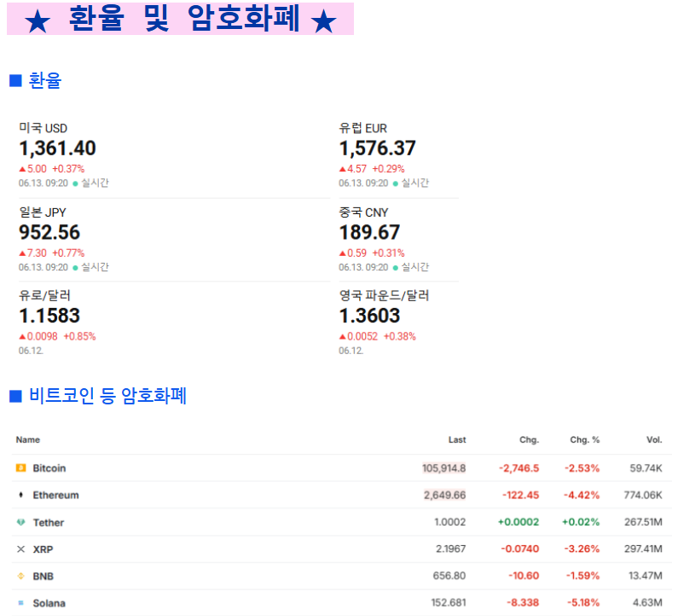
Task: Click the 영국 파운드/달러 label
Action: click(384, 295)
